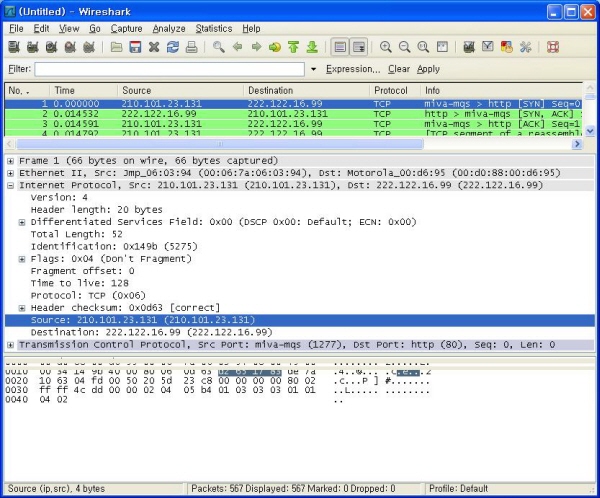Screen dimensions: 600x498
Task: Toggle auto scroll in live capture
Action: (x=359, y=47)
